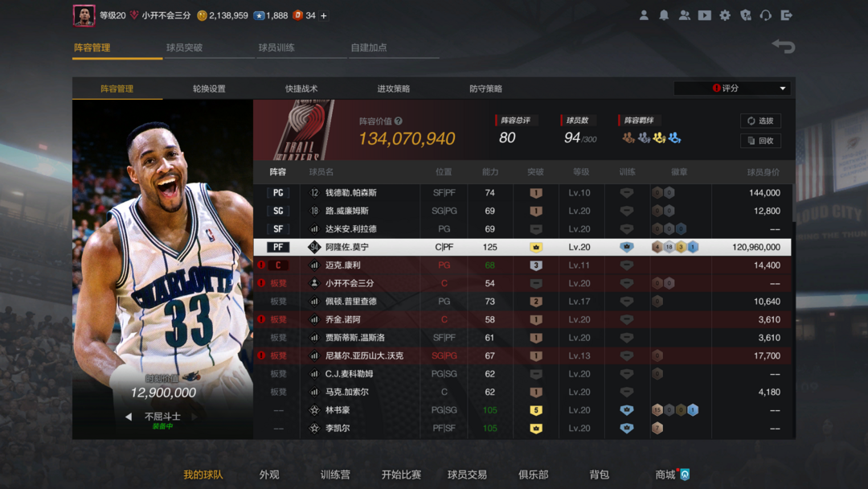Switch to the 球员突破 tab
This screenshot has height=489, width=868.
tap(184, 47)
